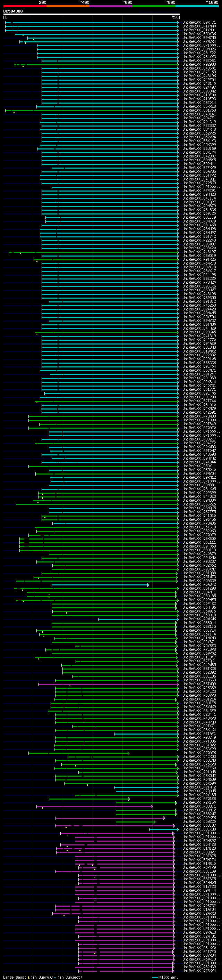Click label UniRef100_B7FKY9

pos(199,168)
